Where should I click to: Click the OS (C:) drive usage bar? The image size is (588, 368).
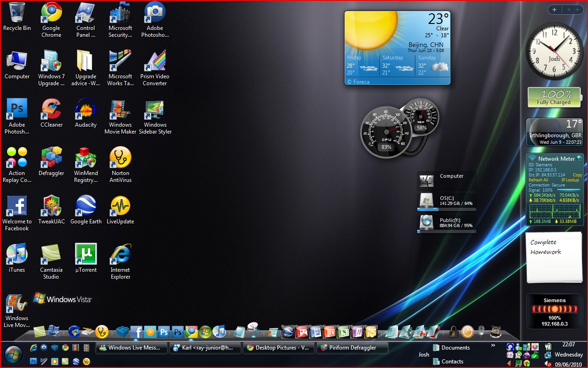(x=446, y=209)
